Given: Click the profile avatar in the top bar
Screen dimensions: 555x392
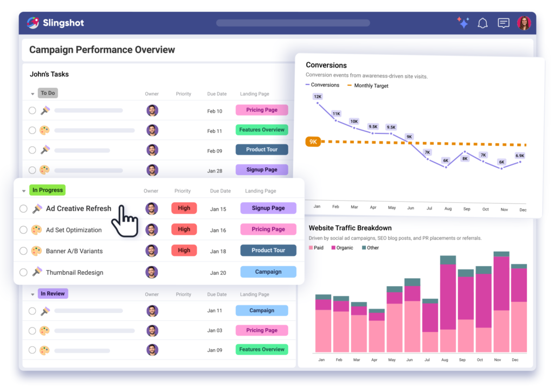Looking at the screenshot, I should pos(525,23).
